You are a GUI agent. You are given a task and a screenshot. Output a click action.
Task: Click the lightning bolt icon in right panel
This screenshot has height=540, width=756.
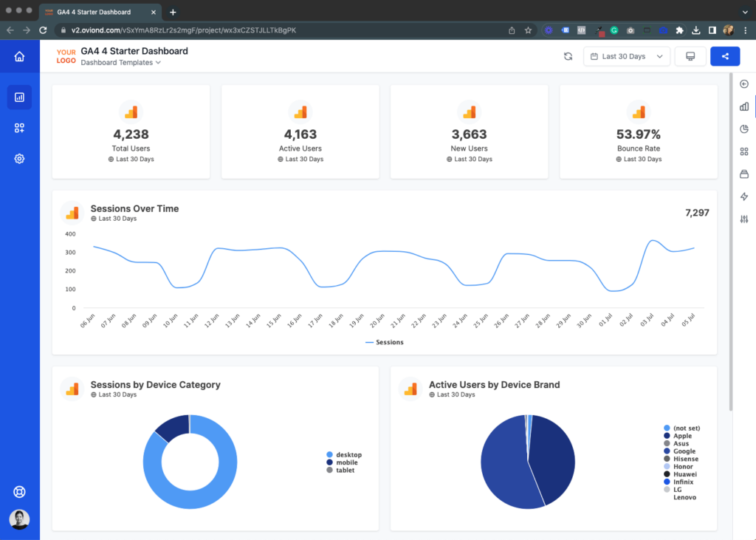coord(744,196)
